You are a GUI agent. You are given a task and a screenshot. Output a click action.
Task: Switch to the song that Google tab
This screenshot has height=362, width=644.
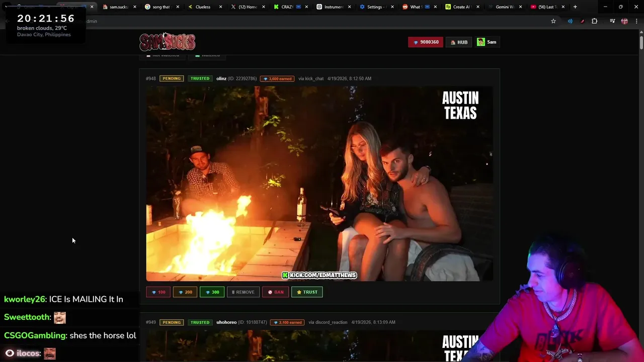coord(162,7)
